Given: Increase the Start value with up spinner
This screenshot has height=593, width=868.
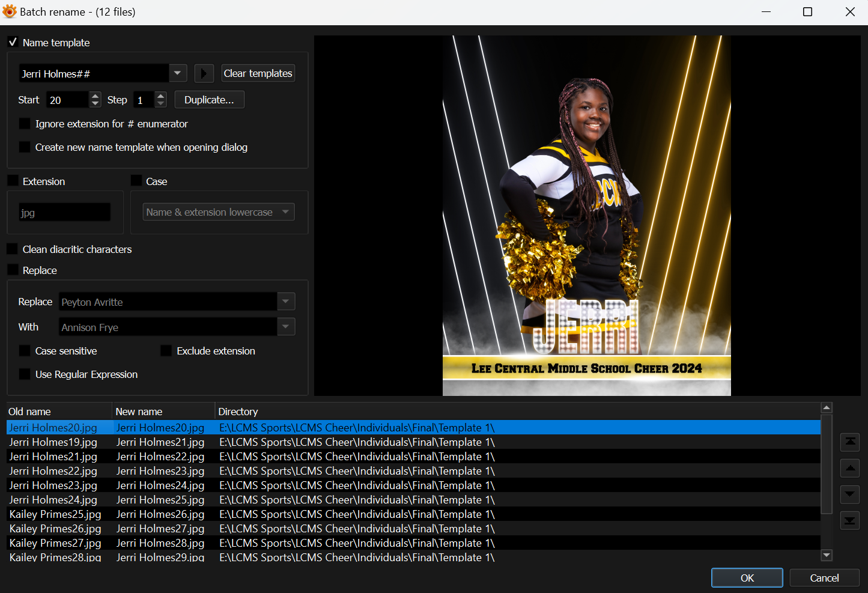Looking at the screenshot, I should point(96,96).
